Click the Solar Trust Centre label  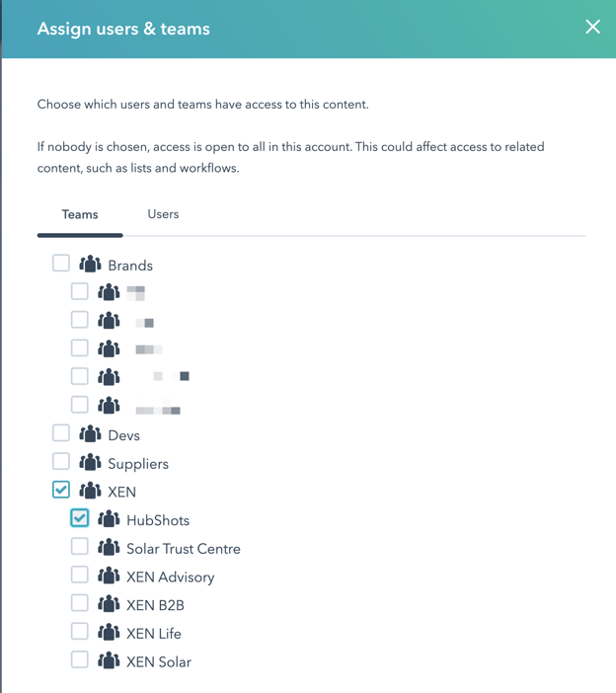pyautogui.click(x=184, y=549)
